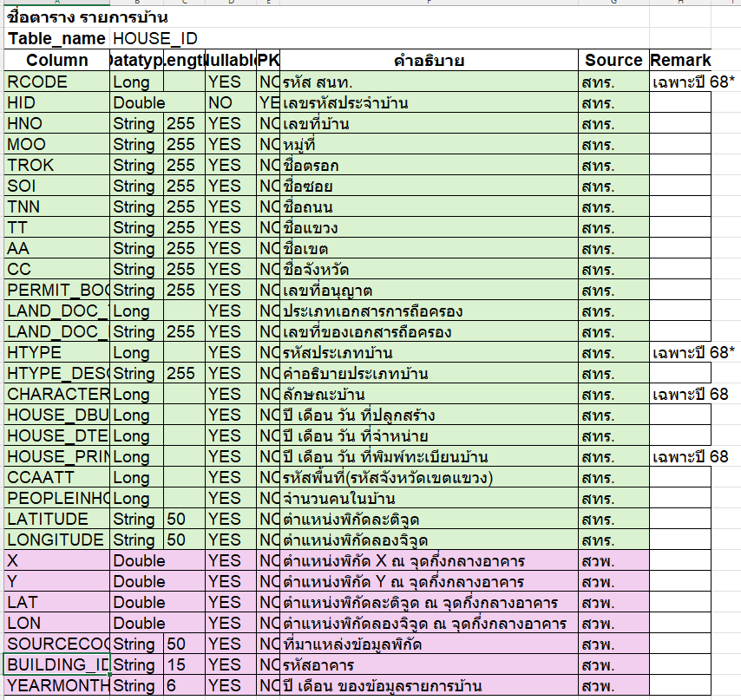The height and width of the screenshot is (700, 741).
Task: Select the 'LAT' column name cell
Action: pyautogui.click(x=56, y=602)
